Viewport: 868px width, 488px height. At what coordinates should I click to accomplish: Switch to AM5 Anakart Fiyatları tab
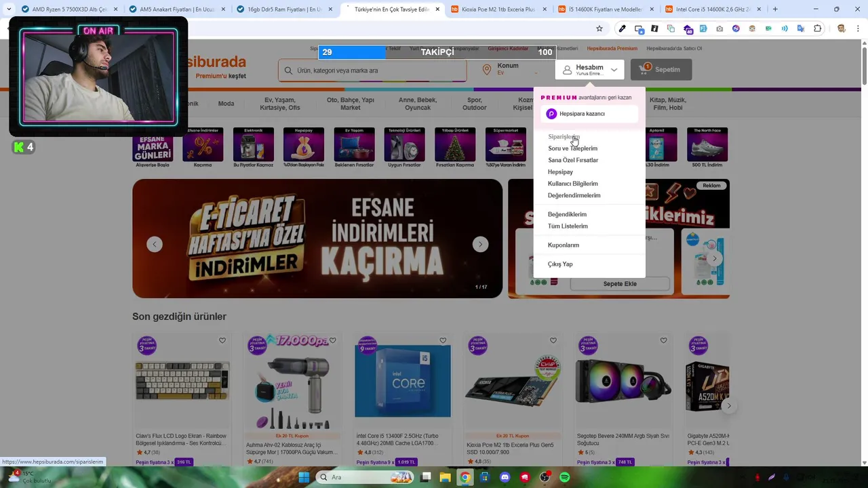[177, 9]
